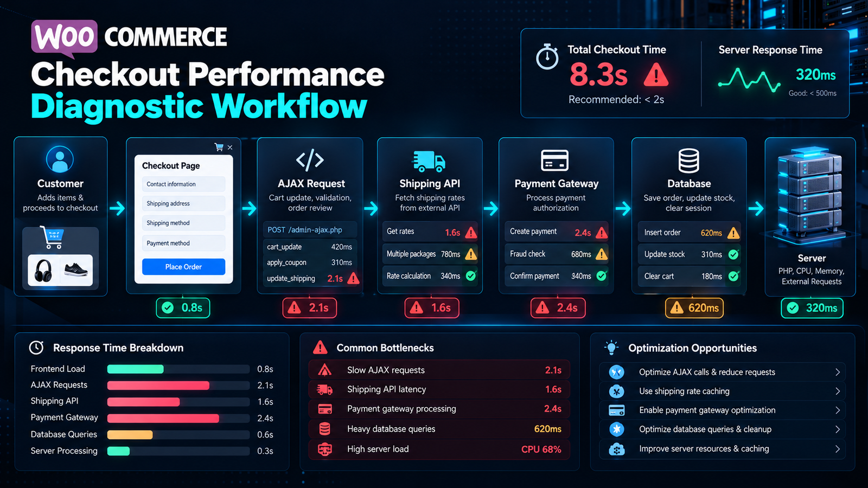Screen dimensions: 868x488
Task: Click the green check next to Confirm payment
Action: (x=601, y=276)
